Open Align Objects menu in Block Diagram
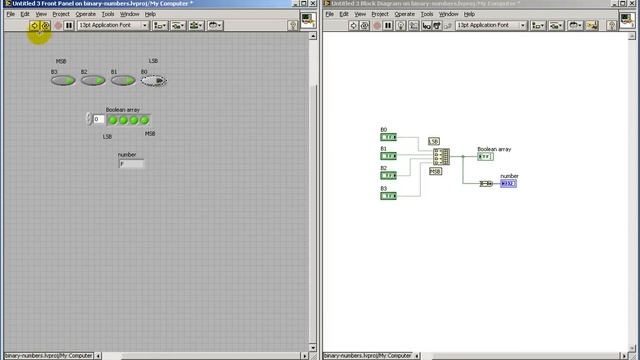This screenshot has height=360, width=640. pos(538,25)
